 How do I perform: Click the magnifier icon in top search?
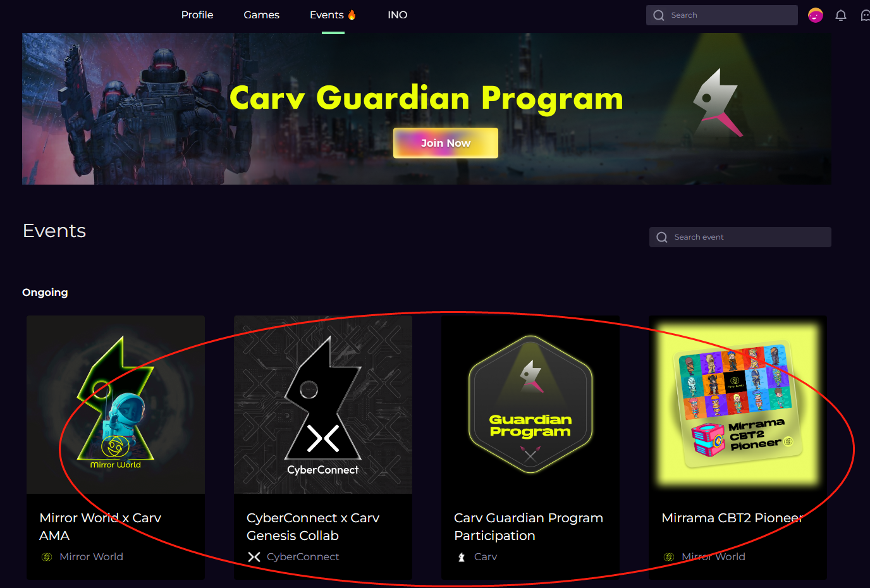point(659,15)
